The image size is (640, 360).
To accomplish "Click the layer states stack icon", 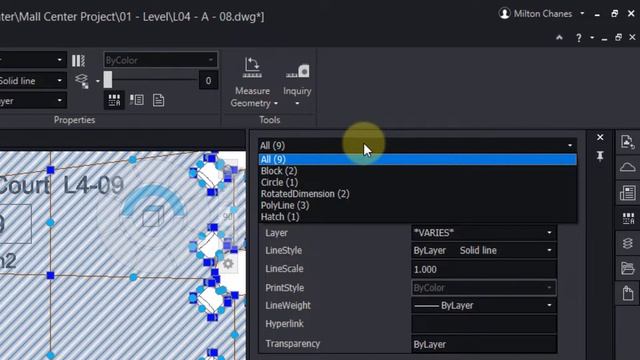I will pos(82,80).
